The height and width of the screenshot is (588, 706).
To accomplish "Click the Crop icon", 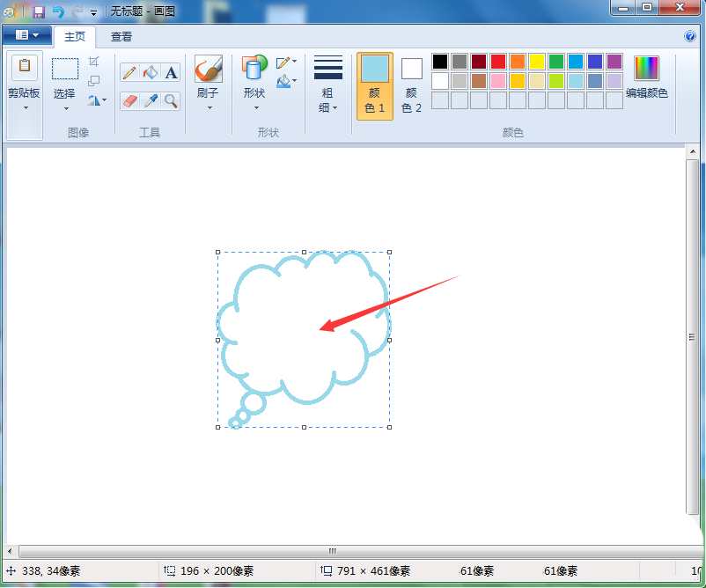I will [94, 62].
